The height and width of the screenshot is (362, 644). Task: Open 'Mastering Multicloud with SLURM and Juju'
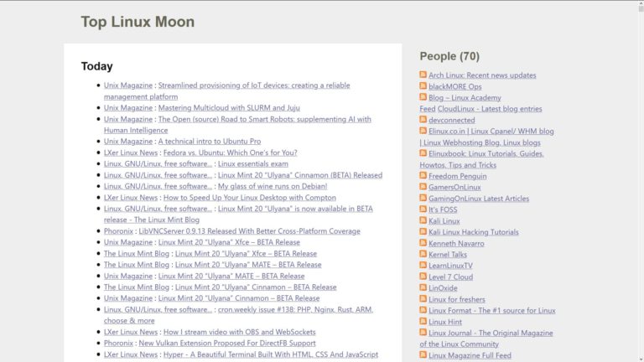(228, 108)
